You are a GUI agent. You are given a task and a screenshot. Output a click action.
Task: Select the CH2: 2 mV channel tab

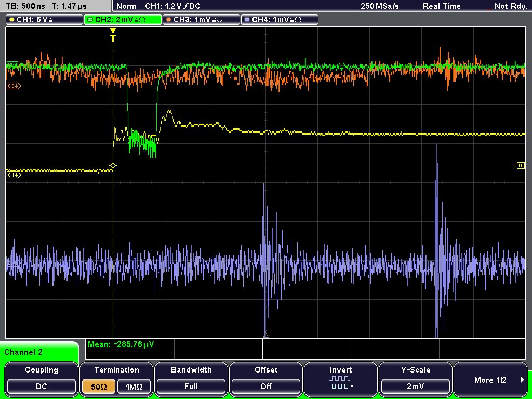pyautogui.click(x=123, y=20)
